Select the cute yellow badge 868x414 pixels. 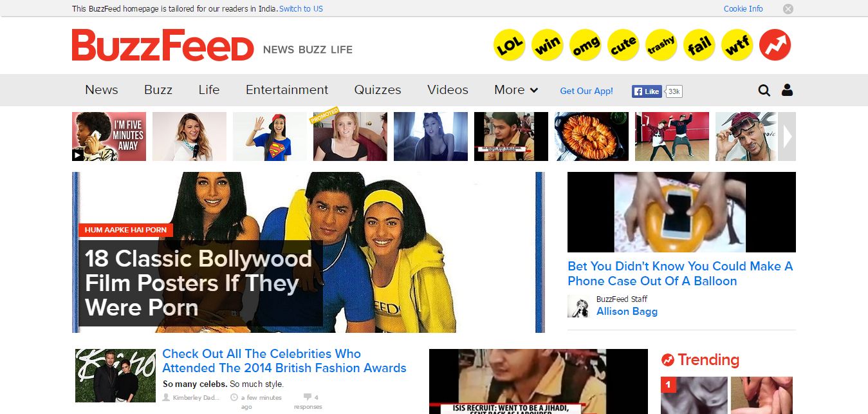coord(623,45)
